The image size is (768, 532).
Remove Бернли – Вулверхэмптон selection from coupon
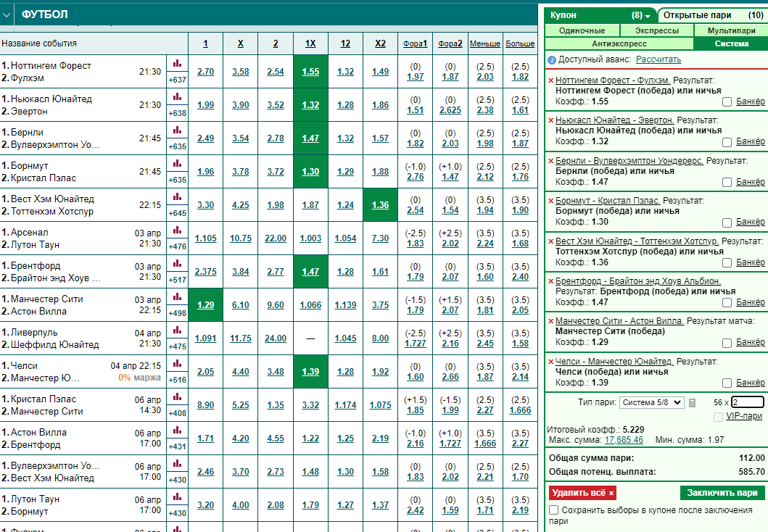[551, 161]
